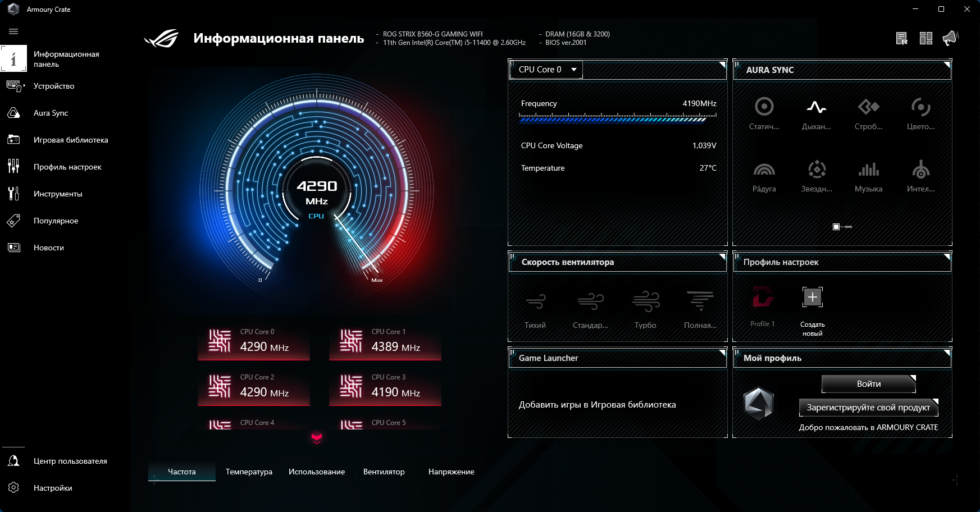Select Интеллектуальный Aura effect
This screenshot has width=980, height=512.
[x=921, y=176]
